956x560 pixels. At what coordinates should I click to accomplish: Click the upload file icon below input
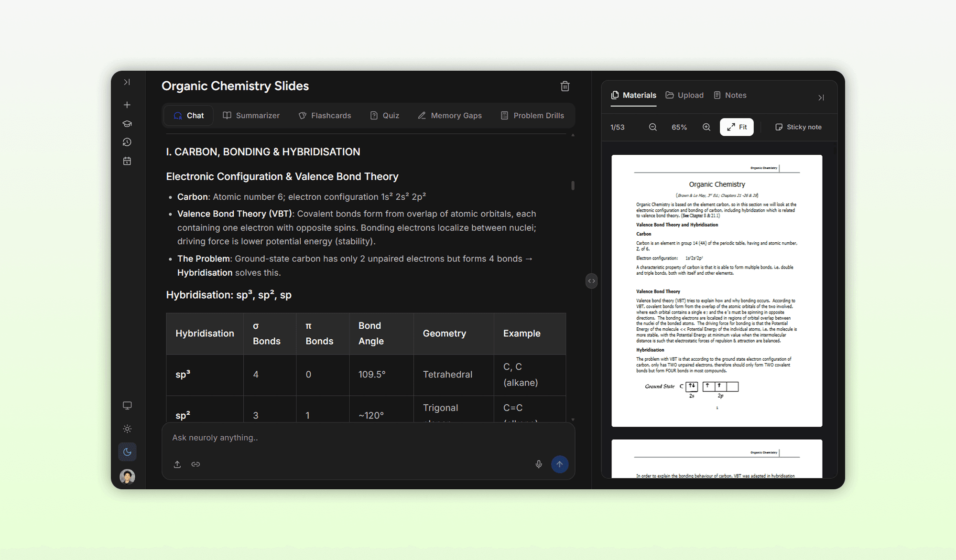tap(177, 464)
